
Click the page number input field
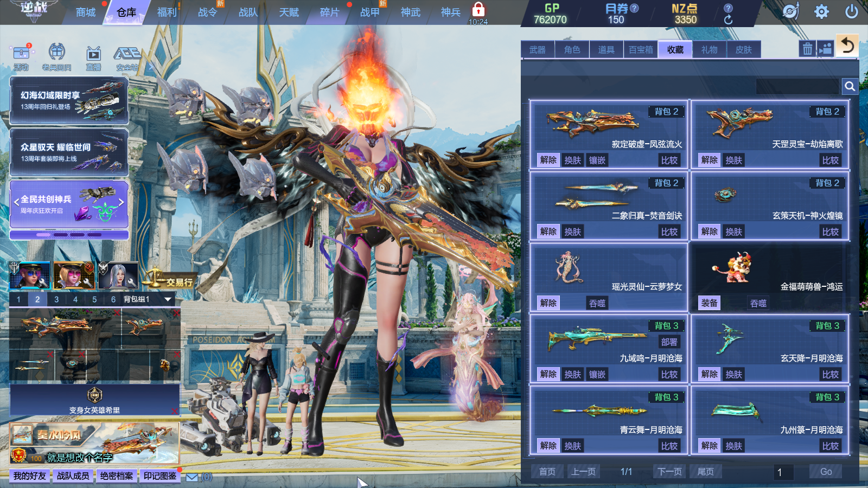coord(784,472)
